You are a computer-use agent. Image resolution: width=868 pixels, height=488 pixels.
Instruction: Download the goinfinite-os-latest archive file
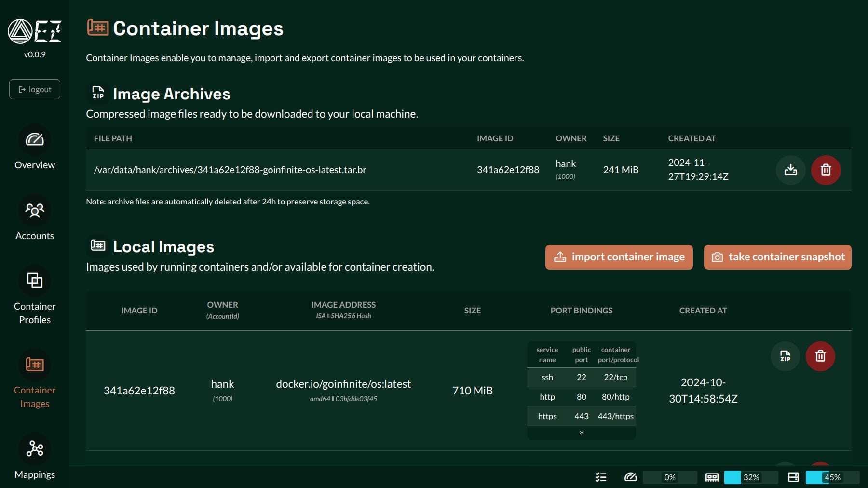(x=790, y=170)
